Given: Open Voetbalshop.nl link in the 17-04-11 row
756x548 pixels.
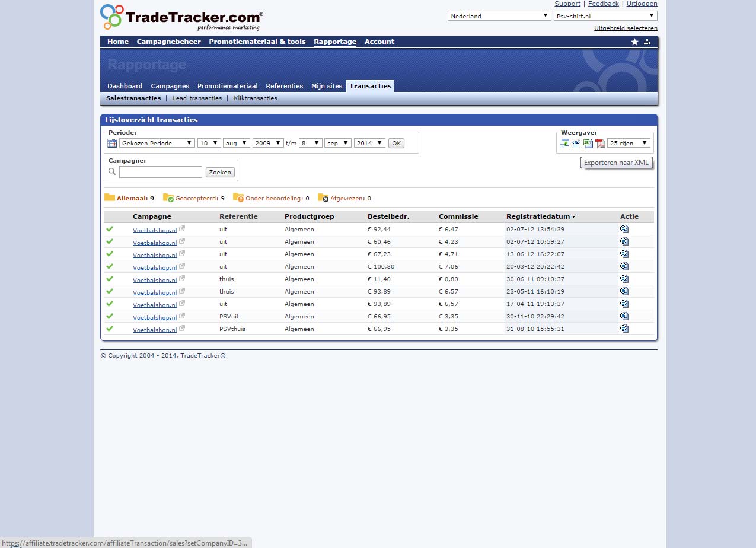Looking at the screenshot, I should pyautogui.click(x=155, y=305).
